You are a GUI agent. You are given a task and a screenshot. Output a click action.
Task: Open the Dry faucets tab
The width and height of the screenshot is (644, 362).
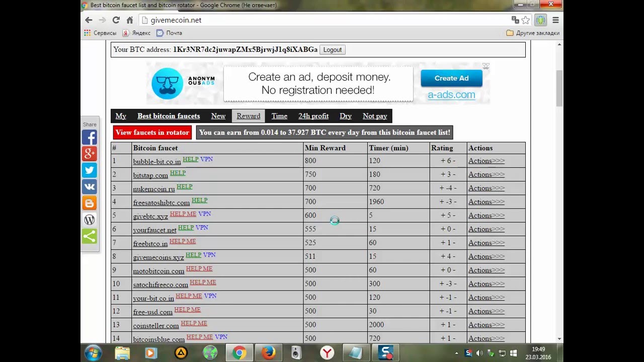pos(346,116)
